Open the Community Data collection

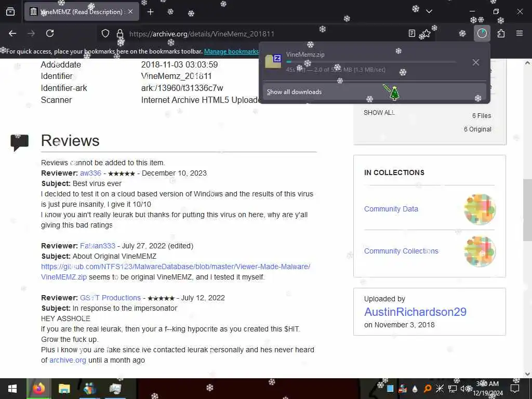point(391,209)
